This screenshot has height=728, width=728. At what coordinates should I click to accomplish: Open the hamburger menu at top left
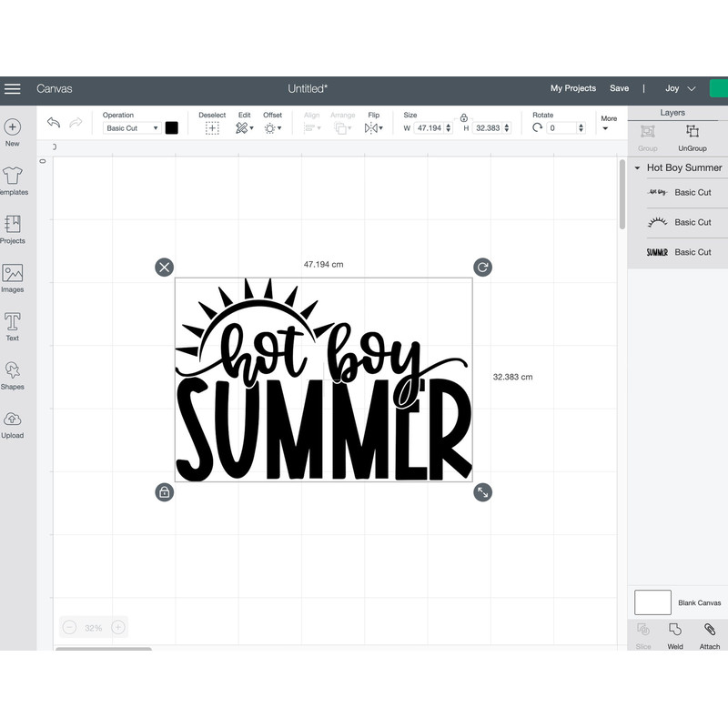pyautogui.click(x=13, y=88)
